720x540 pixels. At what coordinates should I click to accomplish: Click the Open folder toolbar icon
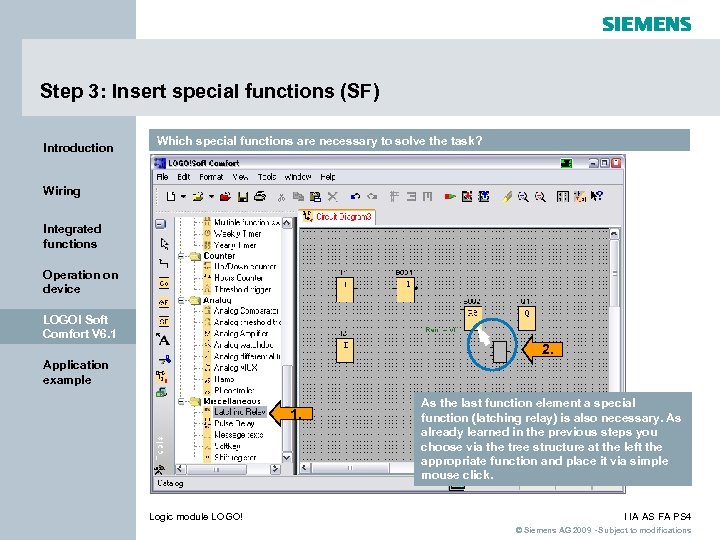click(198, 197)
